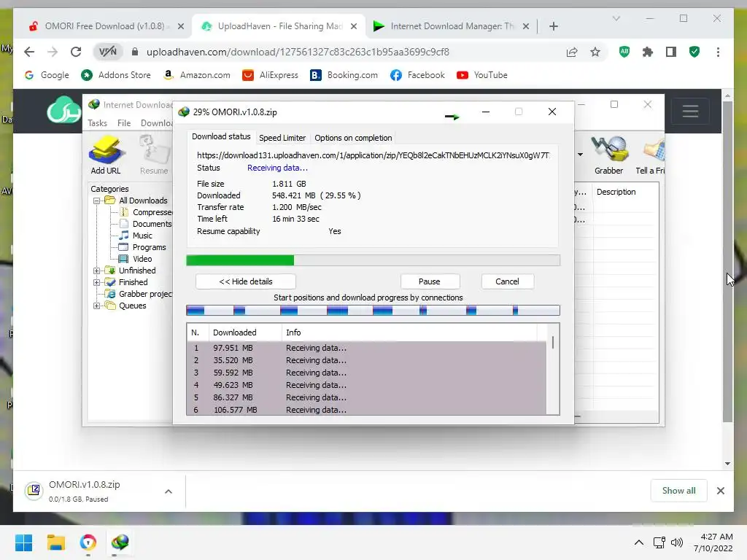This screenshot has height=560, width=747.
Task: Open the File menu in IDM
Action: (x=124, y=123)
